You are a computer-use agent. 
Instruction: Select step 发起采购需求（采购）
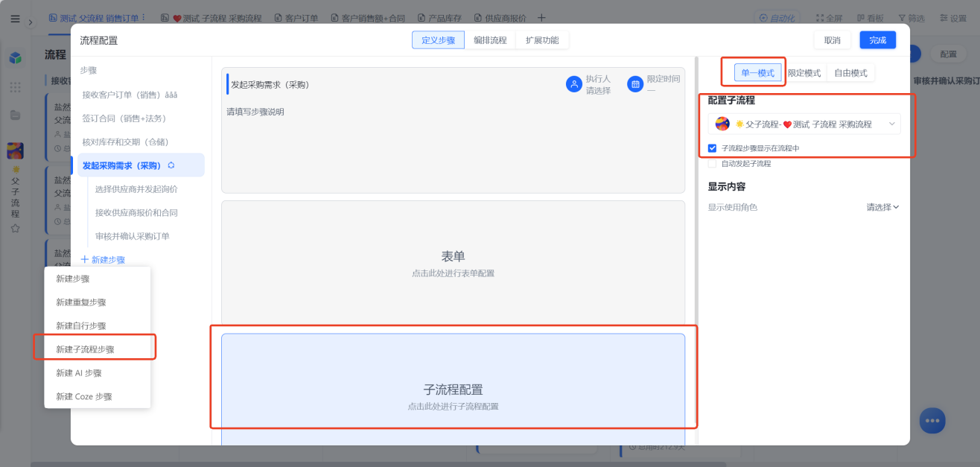[141, 165]
